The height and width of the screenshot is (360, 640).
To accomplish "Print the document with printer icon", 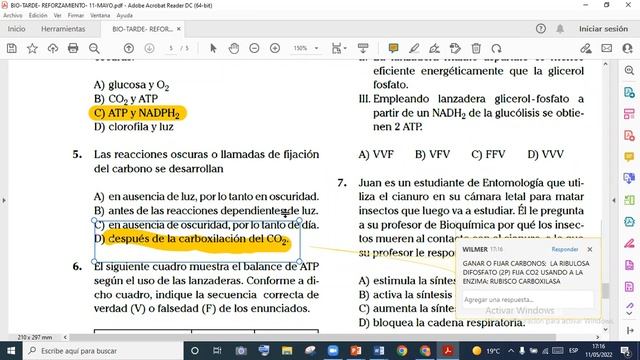I will pos(73,48).
